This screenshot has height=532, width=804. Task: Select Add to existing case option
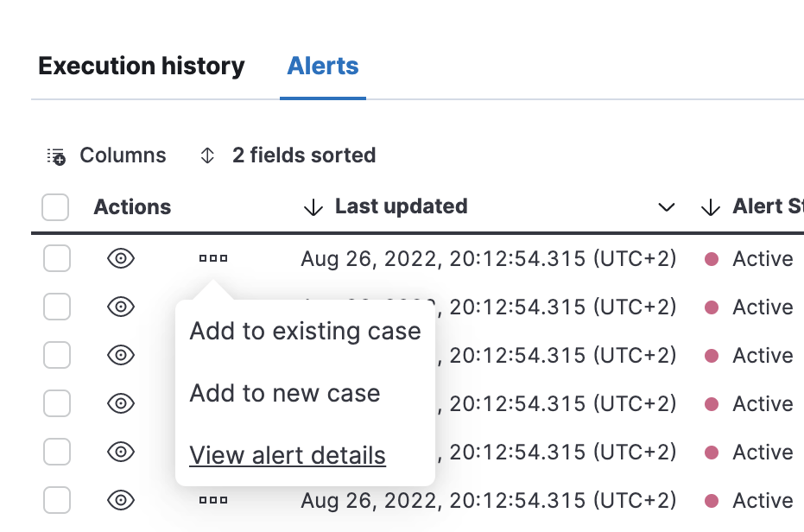(305, 331)
